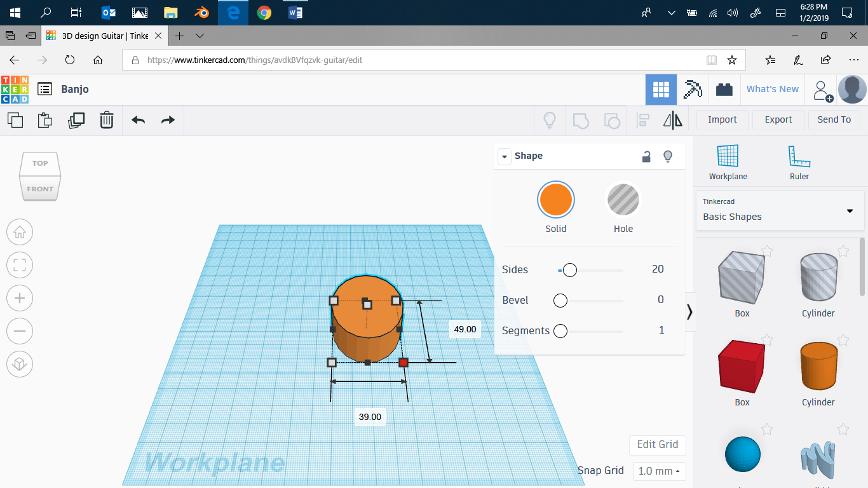
Task: Adjust the Sides slider handle
Action: (570, 270)
